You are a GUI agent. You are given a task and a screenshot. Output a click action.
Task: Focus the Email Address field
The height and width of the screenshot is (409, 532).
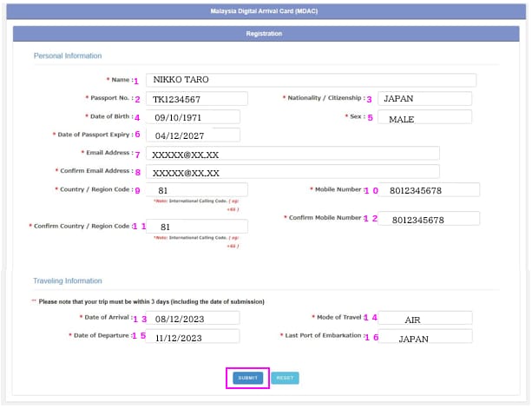tap(292, 154)
